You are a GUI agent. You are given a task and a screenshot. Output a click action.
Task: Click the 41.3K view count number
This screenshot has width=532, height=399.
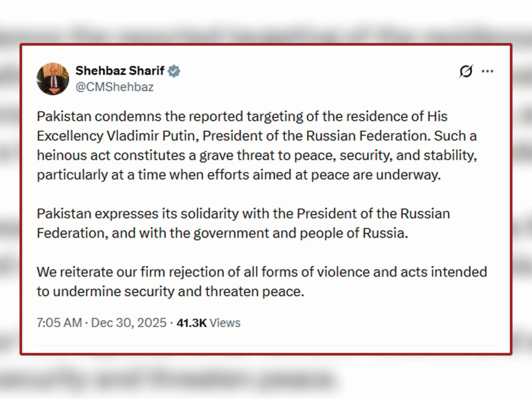pyautogui.click(x=192, y=323)
